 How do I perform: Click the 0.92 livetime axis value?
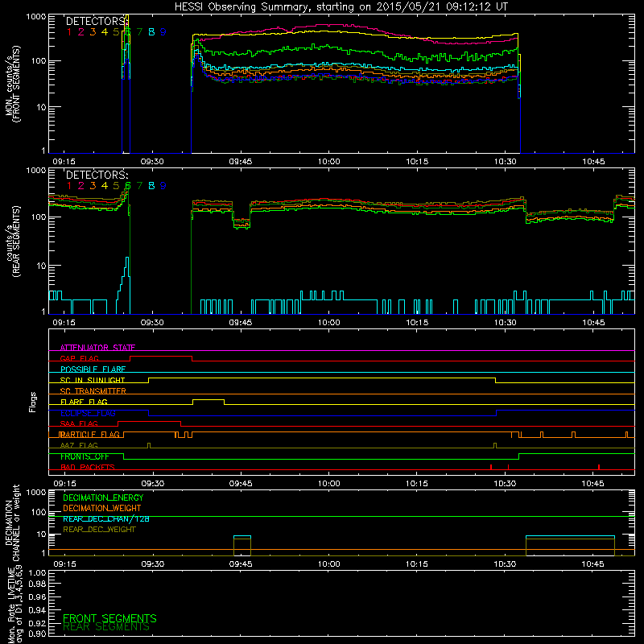pos(37,623)
